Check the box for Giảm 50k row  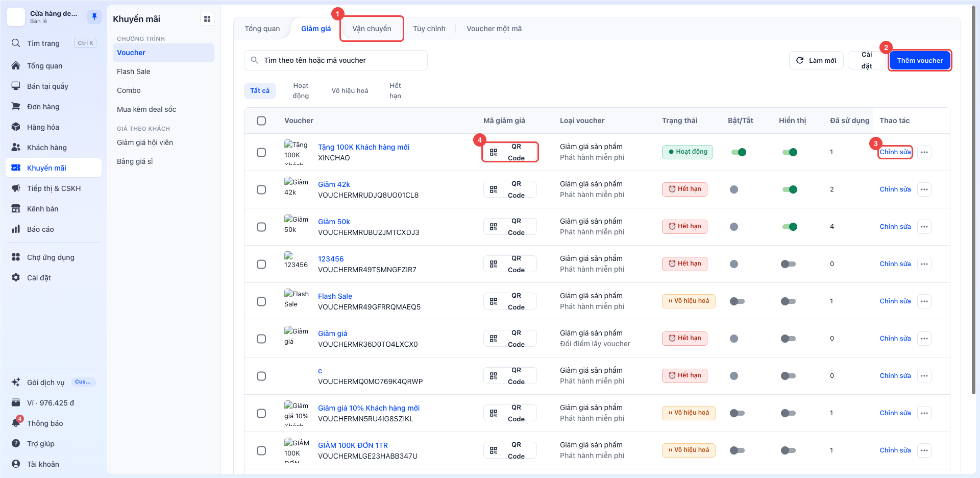tap(261, 227)
